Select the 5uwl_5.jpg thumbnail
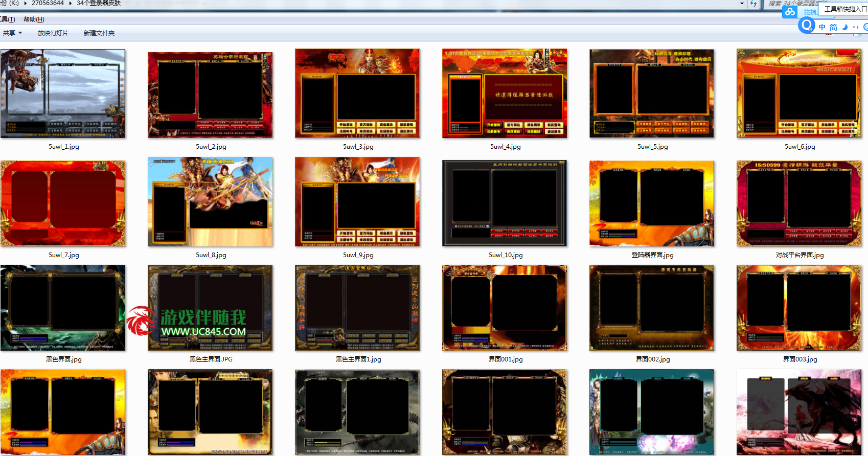This screenshot has height=456, width=868. coord(652,94)
